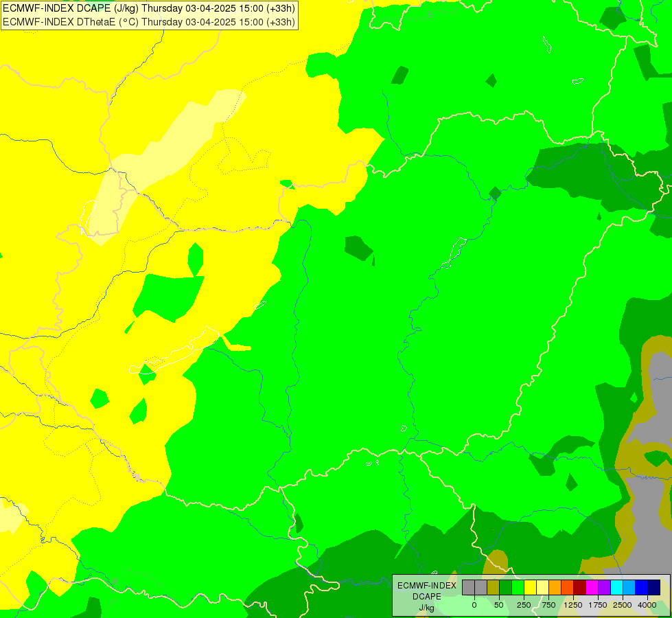Click the 'J/kg' unit text in legend
Viewport: 672px width, 618px height.
[426, 608]
